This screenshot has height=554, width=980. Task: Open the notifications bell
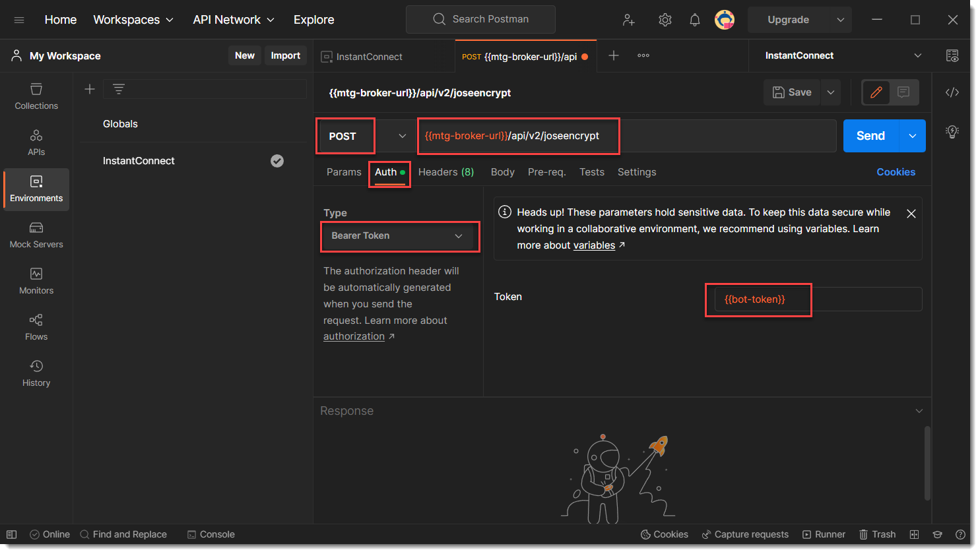[695, 20]
